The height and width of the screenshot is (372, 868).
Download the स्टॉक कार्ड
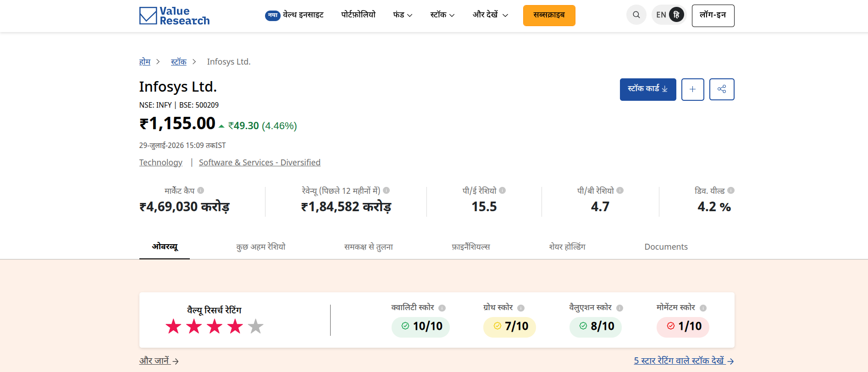[x=648, y=89]
